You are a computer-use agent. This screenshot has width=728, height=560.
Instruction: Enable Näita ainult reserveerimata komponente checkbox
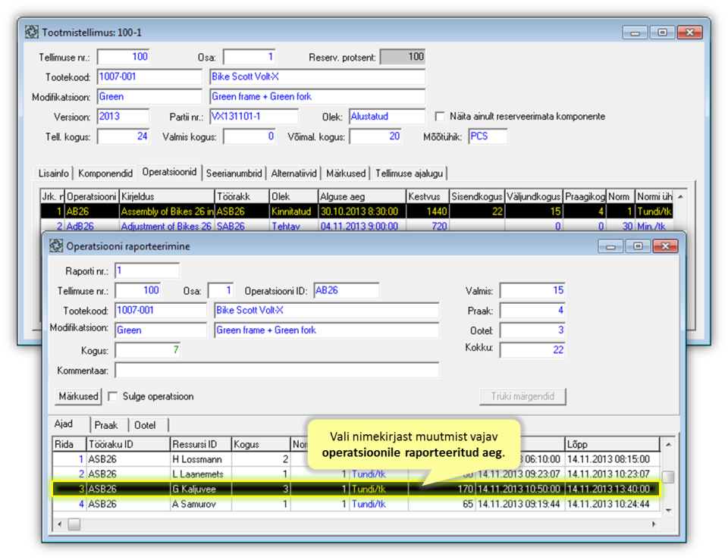pyautogui.click(x=439, y=116)
